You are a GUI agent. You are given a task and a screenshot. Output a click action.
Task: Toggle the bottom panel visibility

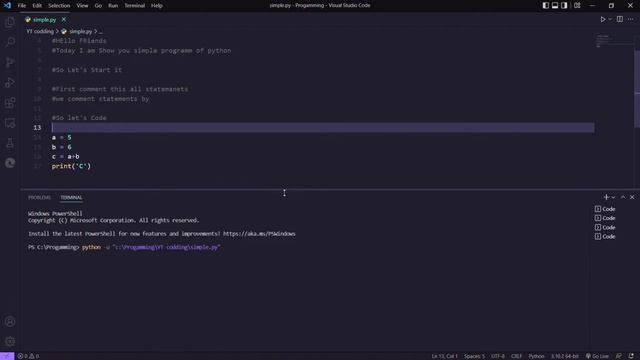[x=555, y=6]
